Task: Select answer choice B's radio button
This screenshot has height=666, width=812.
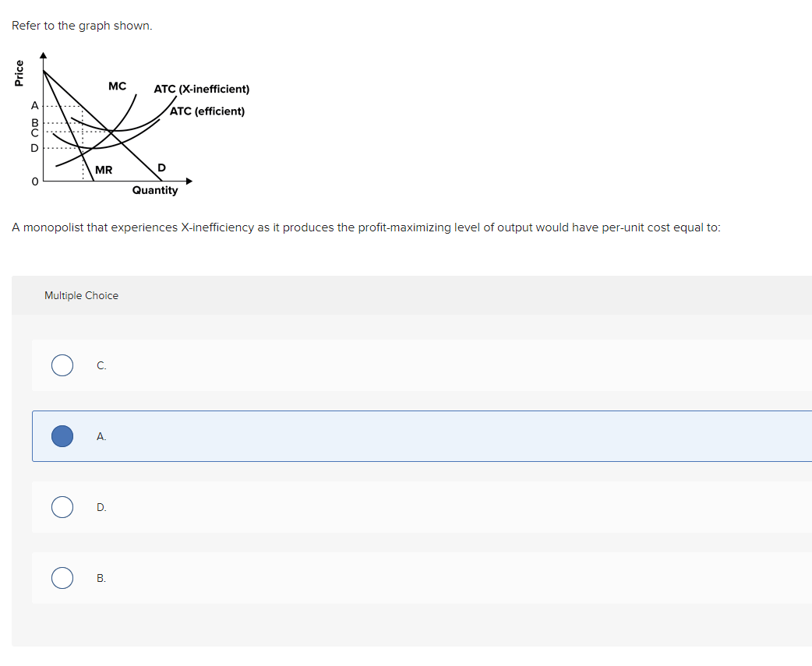Action: (62, 577)
